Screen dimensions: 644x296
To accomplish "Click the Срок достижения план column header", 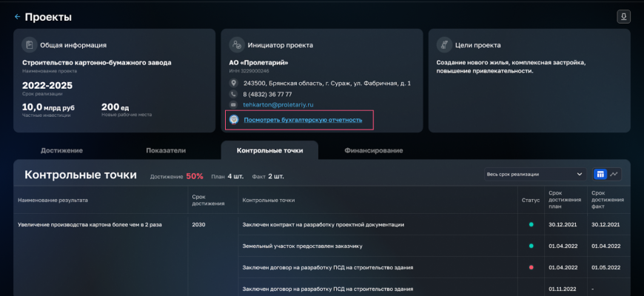I will click(x=561, y=200).
